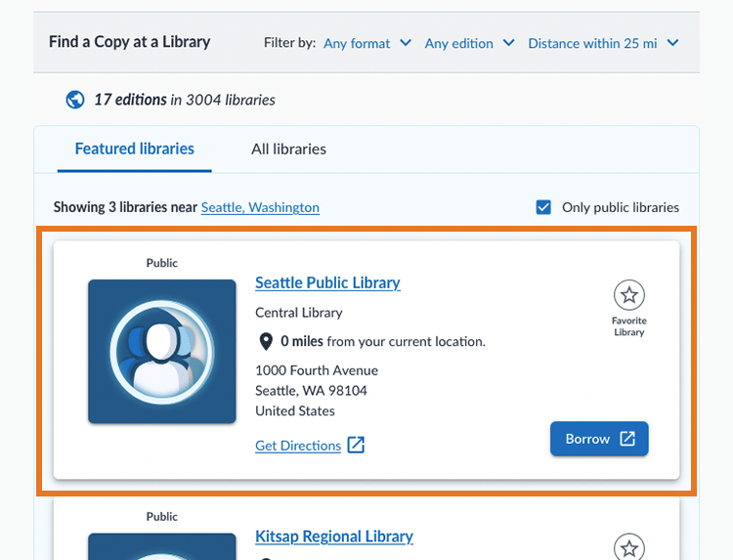This screenshot has height=560, width=733.
Task: Click the external arrow icon inside the Borrow button
Action: pos(627,439)
